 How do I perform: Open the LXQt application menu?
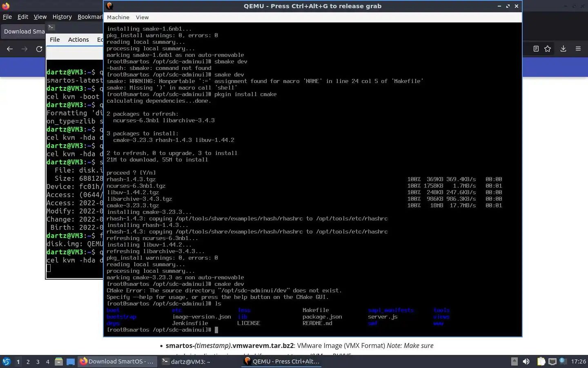click(x=7, y=361)
